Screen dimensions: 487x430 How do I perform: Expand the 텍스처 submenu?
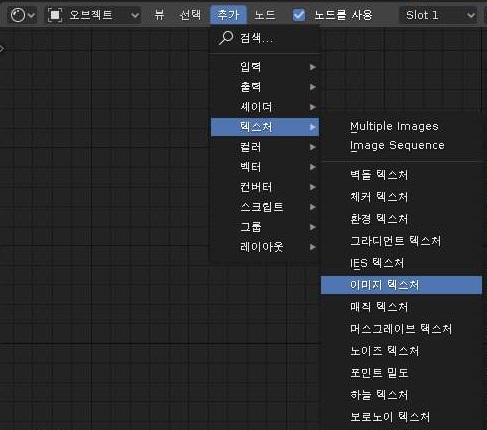pos(265,127)
